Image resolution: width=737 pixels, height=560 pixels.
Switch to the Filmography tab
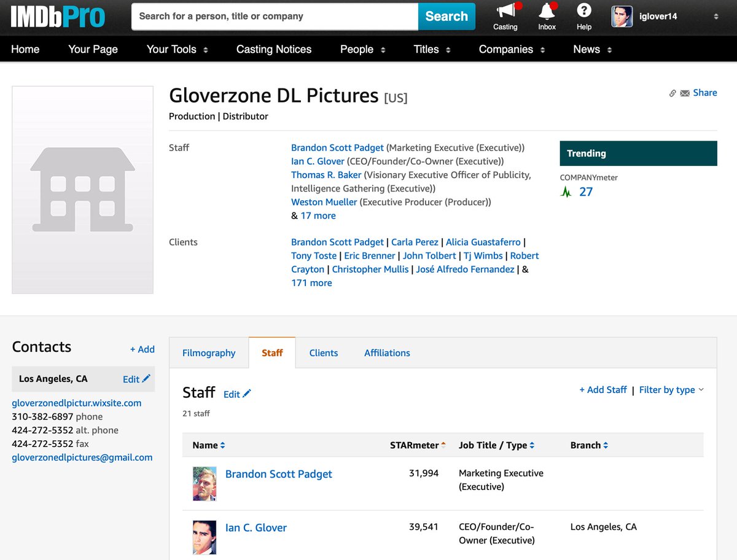point(209,353)
